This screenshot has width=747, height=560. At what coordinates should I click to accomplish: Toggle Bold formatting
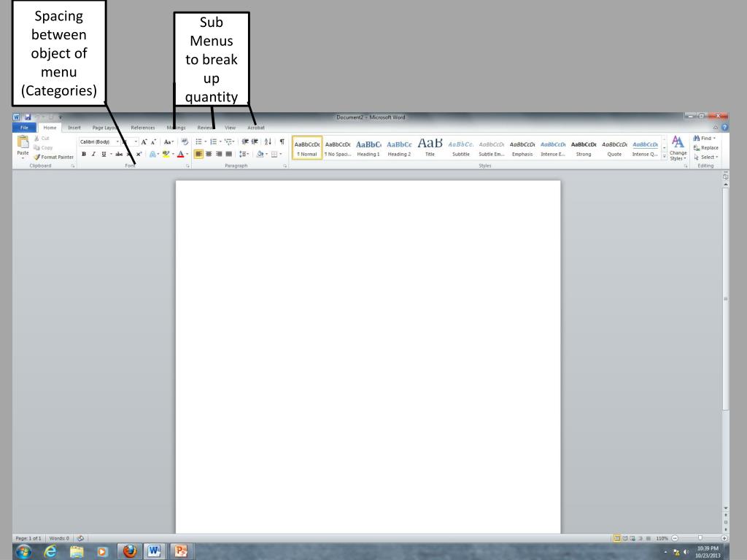tap(84, 154)
